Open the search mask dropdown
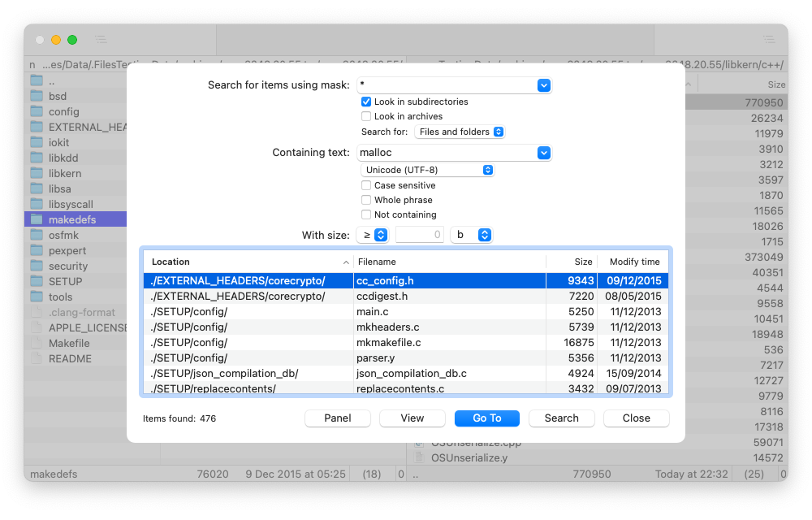The width and height of the screenshot is (812, 520). click(x=543, y=85)
